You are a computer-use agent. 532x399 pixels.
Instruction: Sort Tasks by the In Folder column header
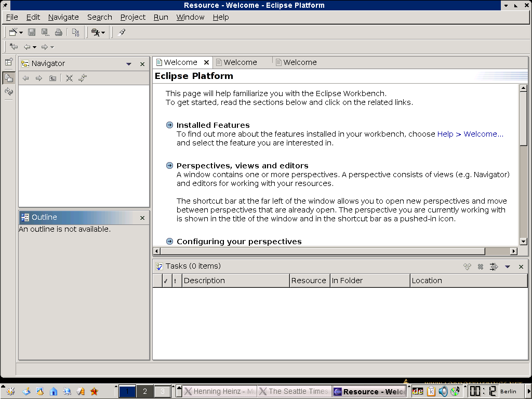pyautogui.click(x=370, y=281)
